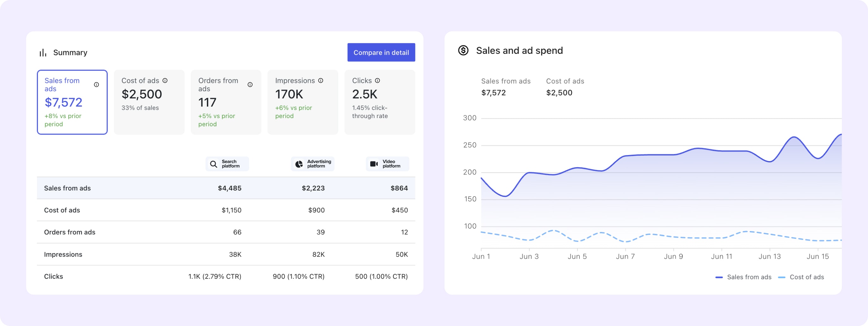This screenshot has width=868, height=326.
Task: Select the Cost of ads $2,500 card
Action: coord(149,102)
